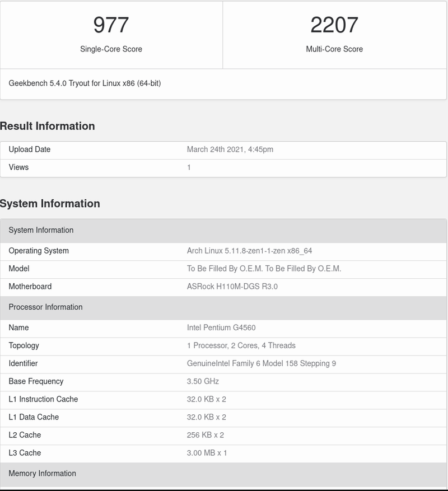Click the Single-Core Score label
This screenshot has width=448, height=491.
point(111,49)
